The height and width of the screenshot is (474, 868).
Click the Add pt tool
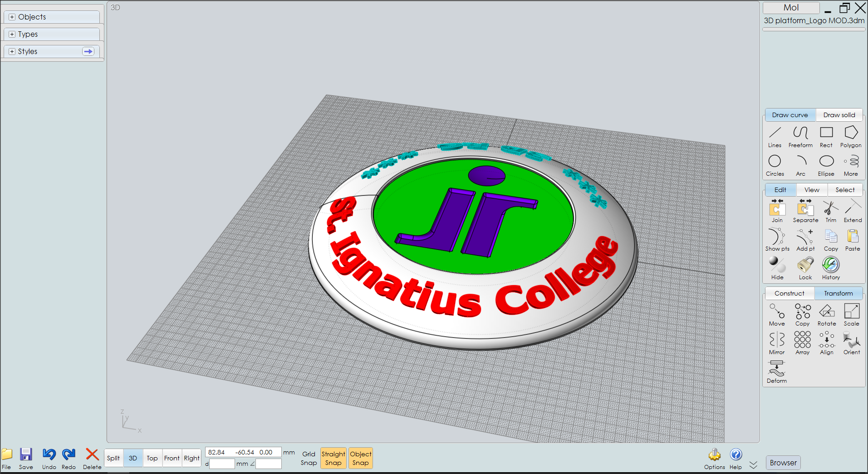pyautogui.click(x=805, y=240)
